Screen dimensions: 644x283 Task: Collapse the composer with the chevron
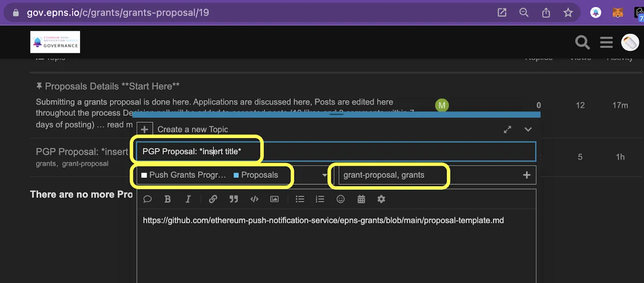[528, 129]
